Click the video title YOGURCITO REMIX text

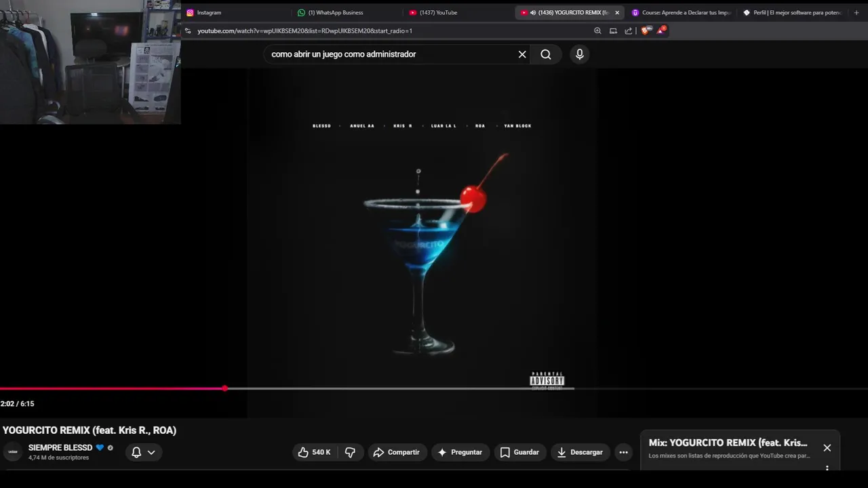point(90,430)
